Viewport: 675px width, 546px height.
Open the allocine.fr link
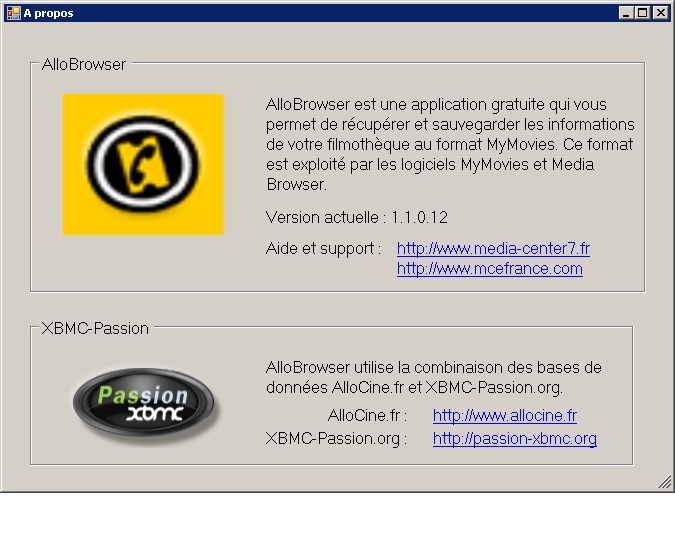[x=505, y=416]
